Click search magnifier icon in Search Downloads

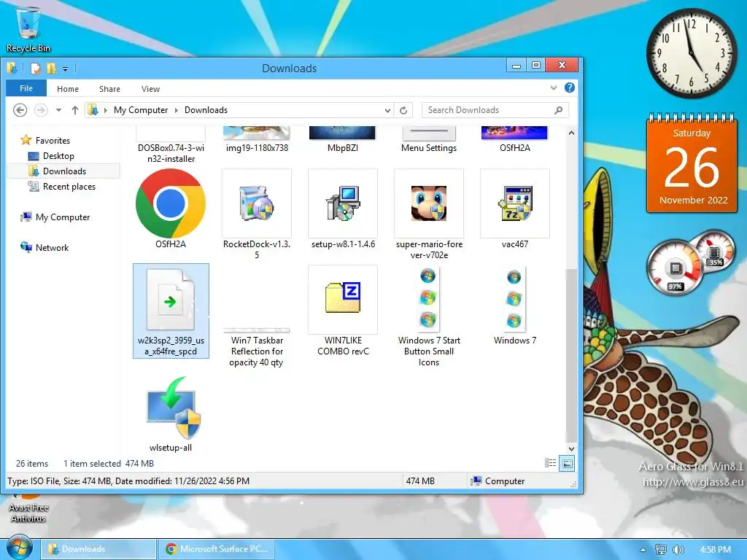coord(558,110)
